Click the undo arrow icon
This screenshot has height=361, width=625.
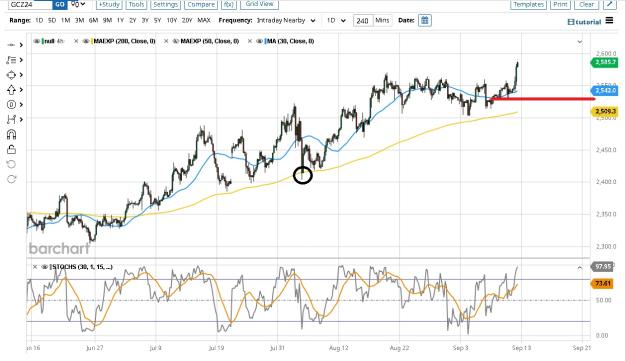point(11,164)
